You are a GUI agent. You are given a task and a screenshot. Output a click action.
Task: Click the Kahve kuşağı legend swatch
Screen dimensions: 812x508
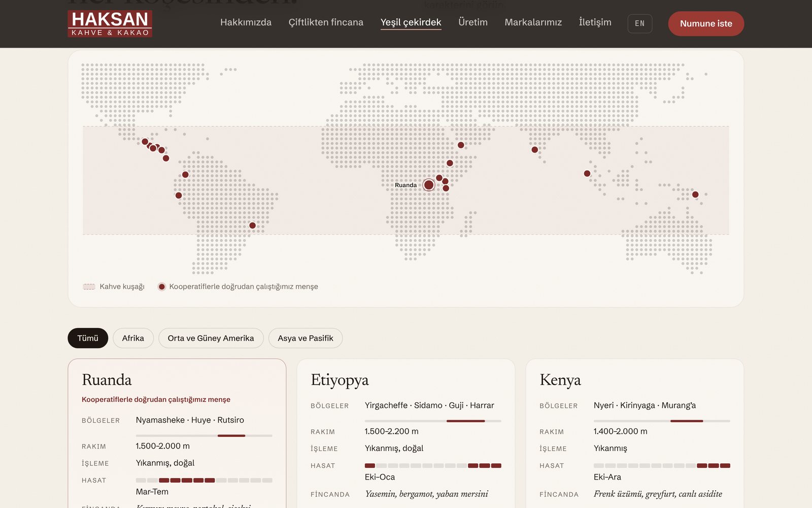(x=89, y=287)
